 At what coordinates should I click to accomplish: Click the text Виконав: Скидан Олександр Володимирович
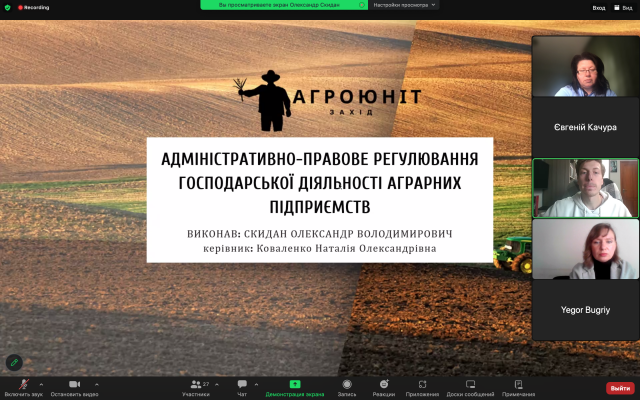point(320,234)
